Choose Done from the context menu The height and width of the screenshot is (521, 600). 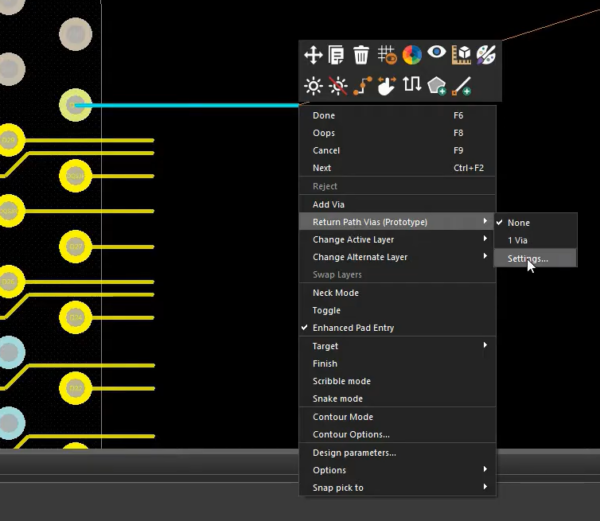[397, 116]
